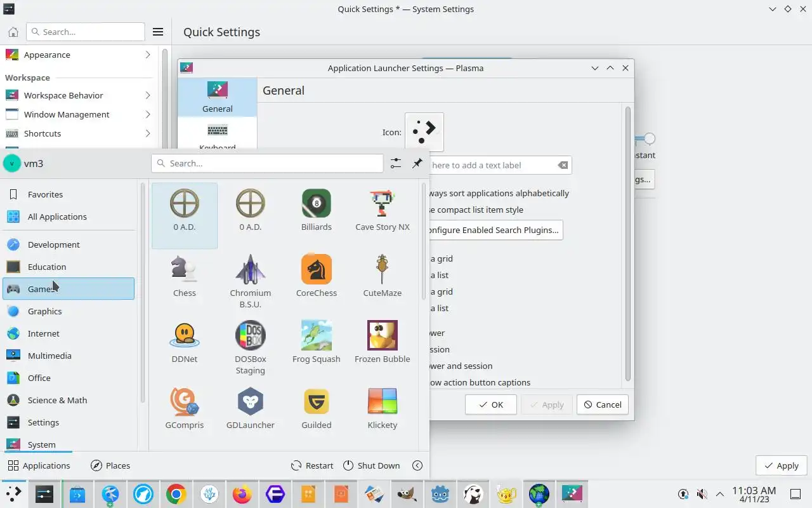
Task: Launch GDLauncher
Action: point(251,409)
